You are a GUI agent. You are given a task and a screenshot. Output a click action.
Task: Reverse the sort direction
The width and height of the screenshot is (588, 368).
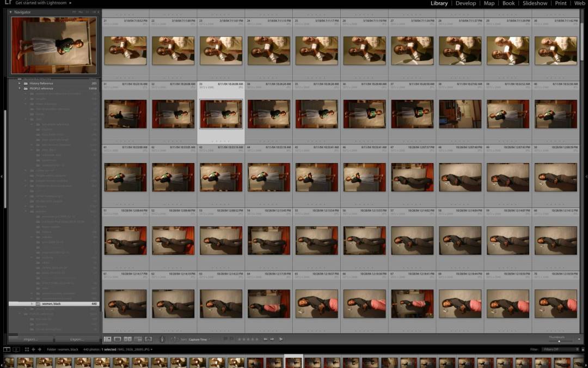174,339
